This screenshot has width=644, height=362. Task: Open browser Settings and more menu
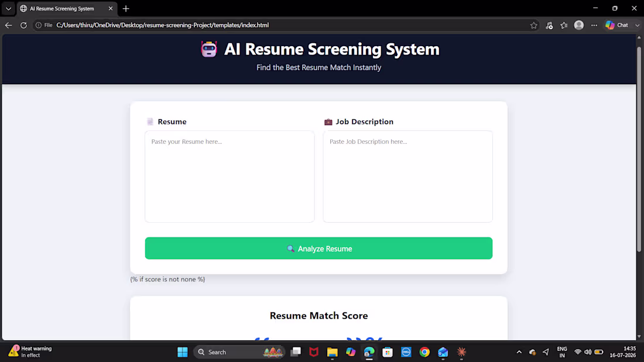point(594,25)
